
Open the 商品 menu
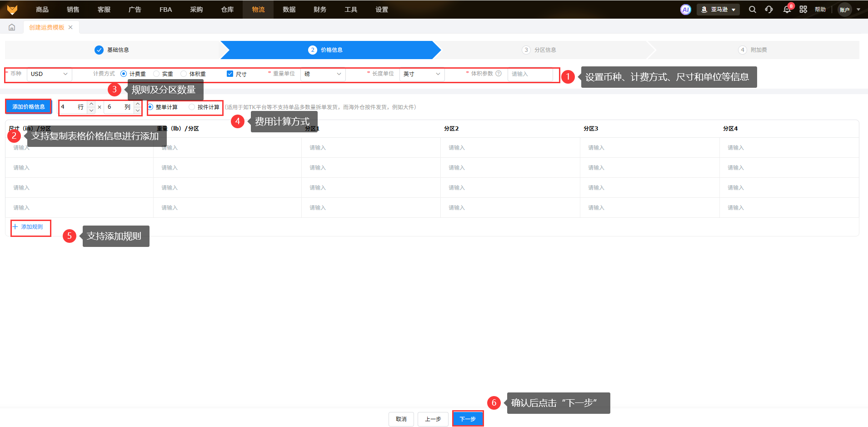point(42,10)
